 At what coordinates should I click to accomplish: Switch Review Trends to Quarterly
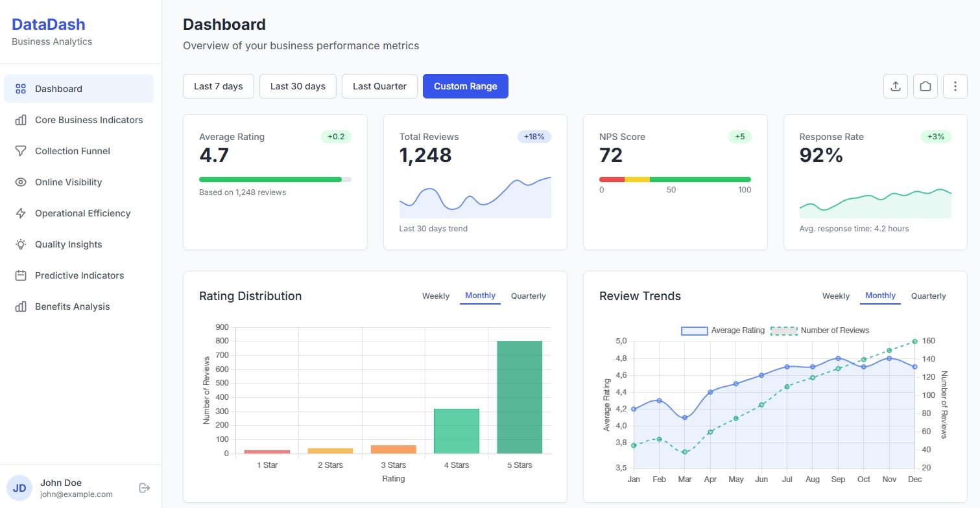coord(928,296)
